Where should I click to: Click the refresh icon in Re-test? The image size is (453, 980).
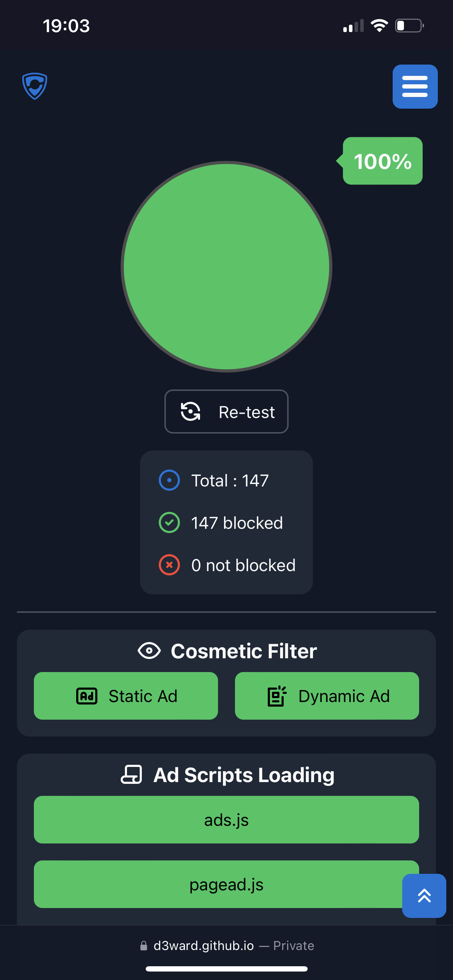click(190, 412)
